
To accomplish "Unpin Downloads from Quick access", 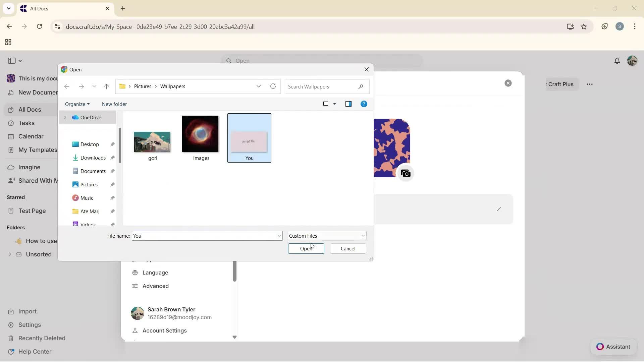I will (x=113, y=158).
